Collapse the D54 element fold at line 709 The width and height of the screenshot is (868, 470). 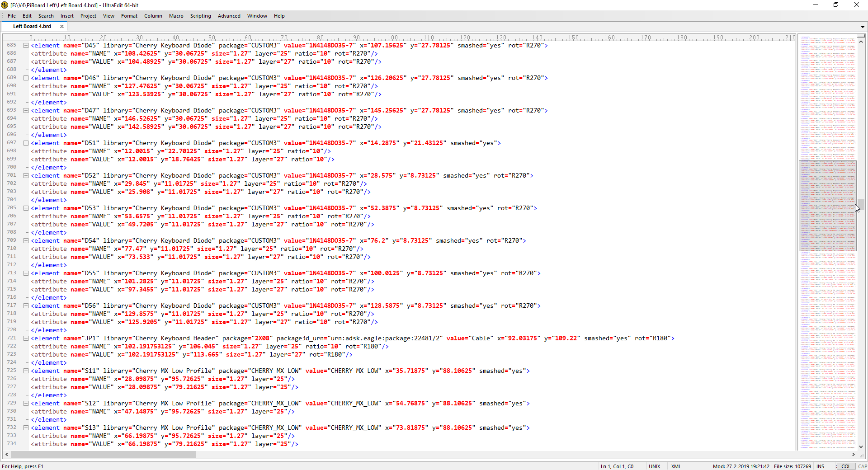(26, 241)
